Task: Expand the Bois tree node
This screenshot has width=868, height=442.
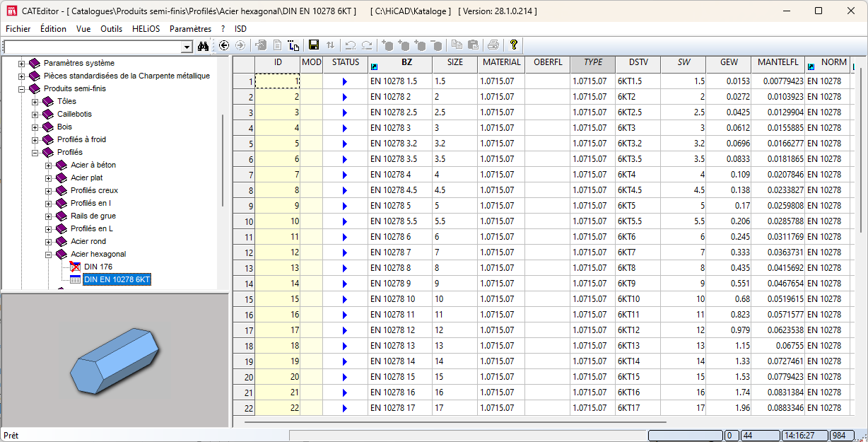Action: [35, 127]
